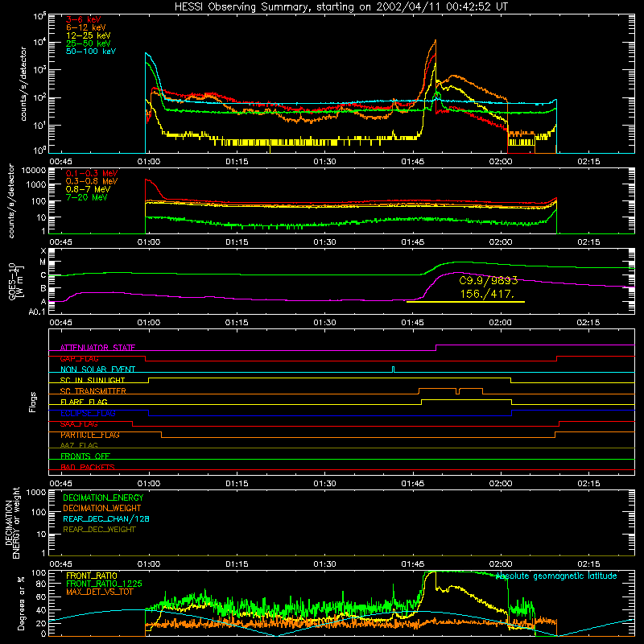The height and width of the screenshot is (644, 644).
Task: Select the 6-12 keV legend label
Action: [x=86, y=27]
